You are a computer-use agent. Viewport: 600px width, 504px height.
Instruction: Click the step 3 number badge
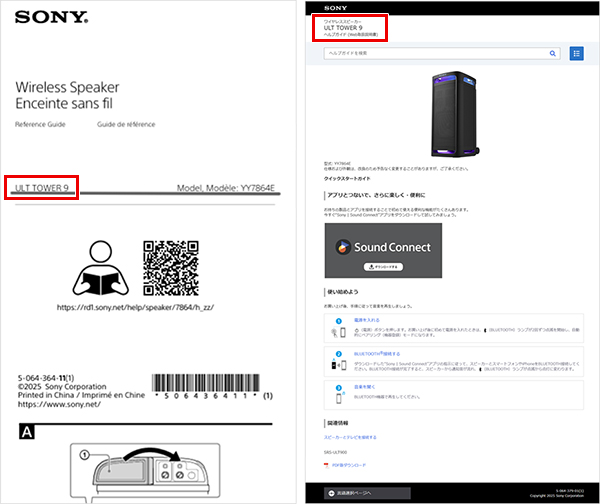click(x=339, y=388)
